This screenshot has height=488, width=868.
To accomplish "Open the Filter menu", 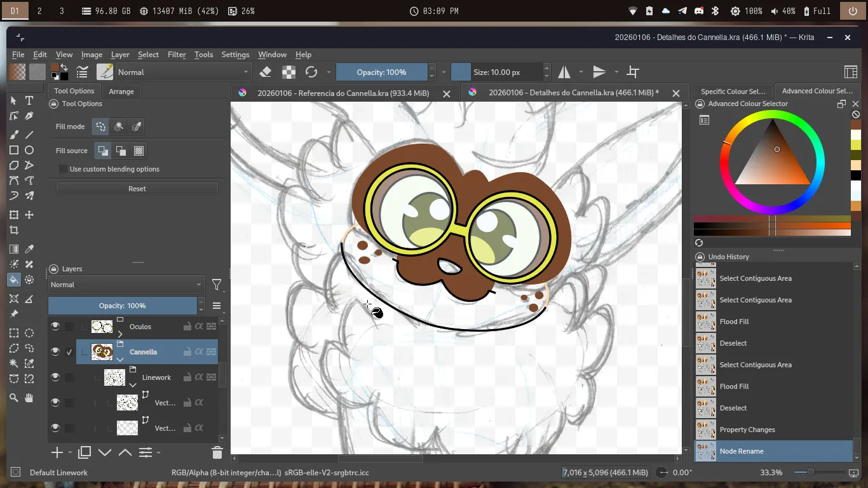I will click(x=177, y=55).
